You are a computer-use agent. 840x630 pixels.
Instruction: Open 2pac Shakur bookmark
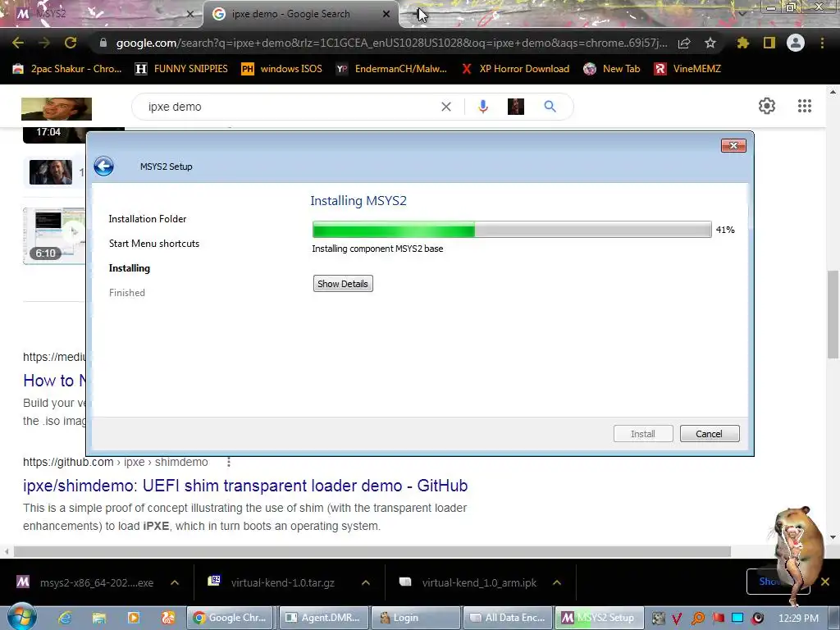coord(67,69)
